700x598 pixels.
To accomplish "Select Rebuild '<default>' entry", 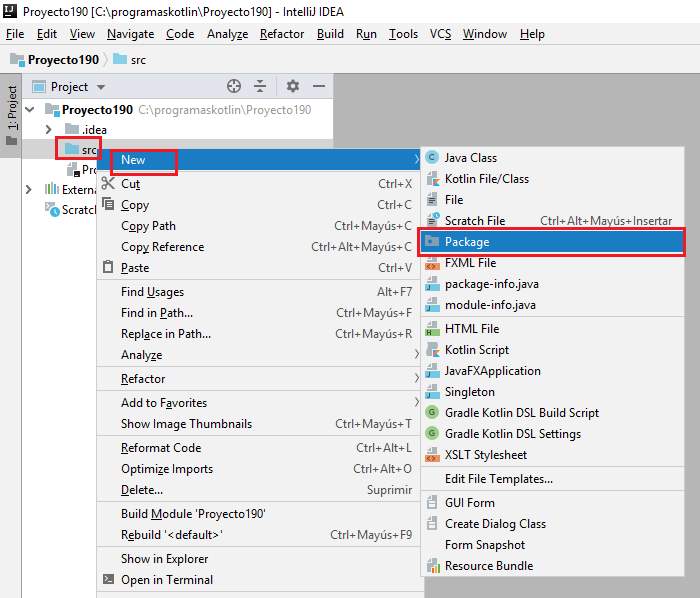I will (x=258, y=535).
